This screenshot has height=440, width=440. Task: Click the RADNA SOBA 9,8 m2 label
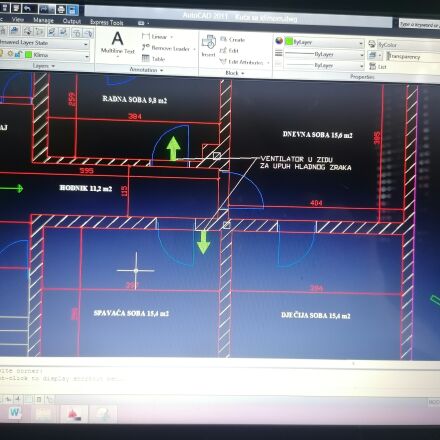coord(135,99)
